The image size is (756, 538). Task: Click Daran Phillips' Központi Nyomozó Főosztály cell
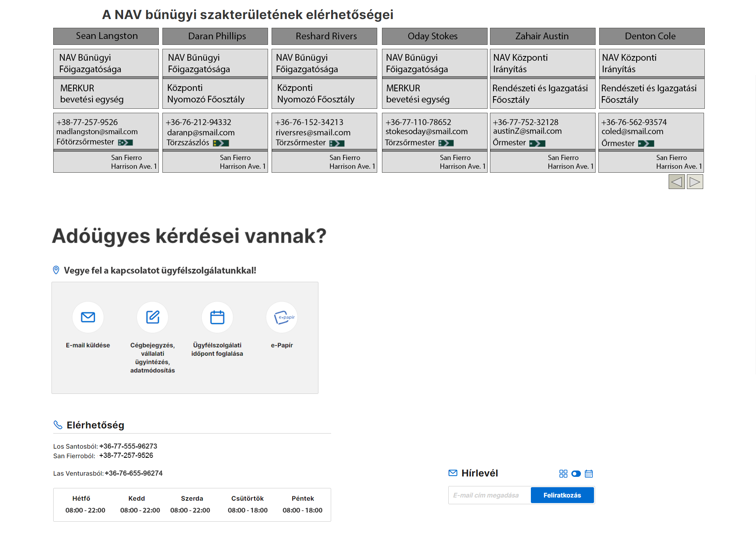point(215,94)
